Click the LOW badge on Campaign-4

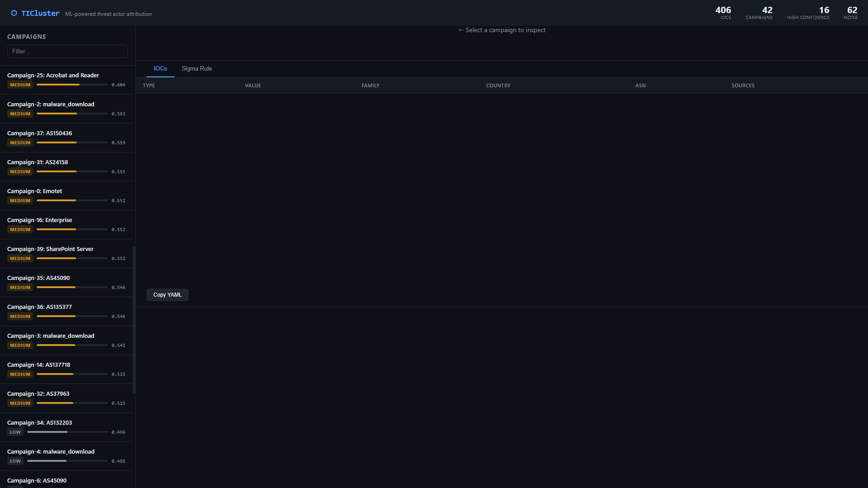[15, 461]
